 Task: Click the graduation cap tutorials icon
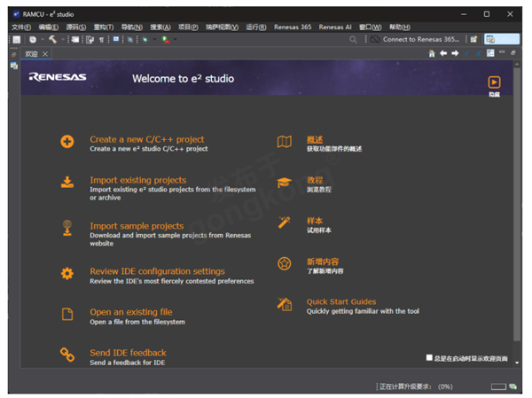pyautogui.click(x=285, y=183)
